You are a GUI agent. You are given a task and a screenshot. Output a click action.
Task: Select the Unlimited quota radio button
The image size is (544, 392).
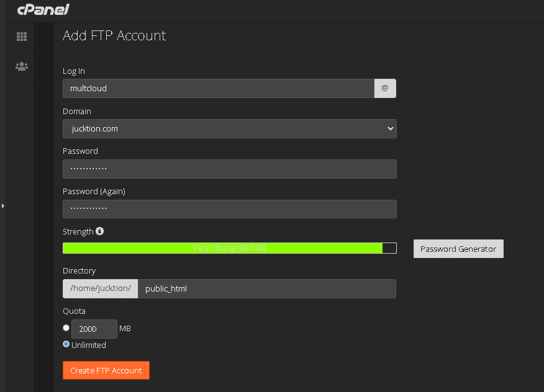coord(66,344)
